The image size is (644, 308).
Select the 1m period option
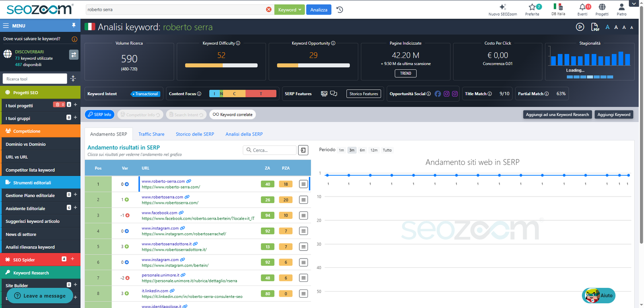click(341, 150)
